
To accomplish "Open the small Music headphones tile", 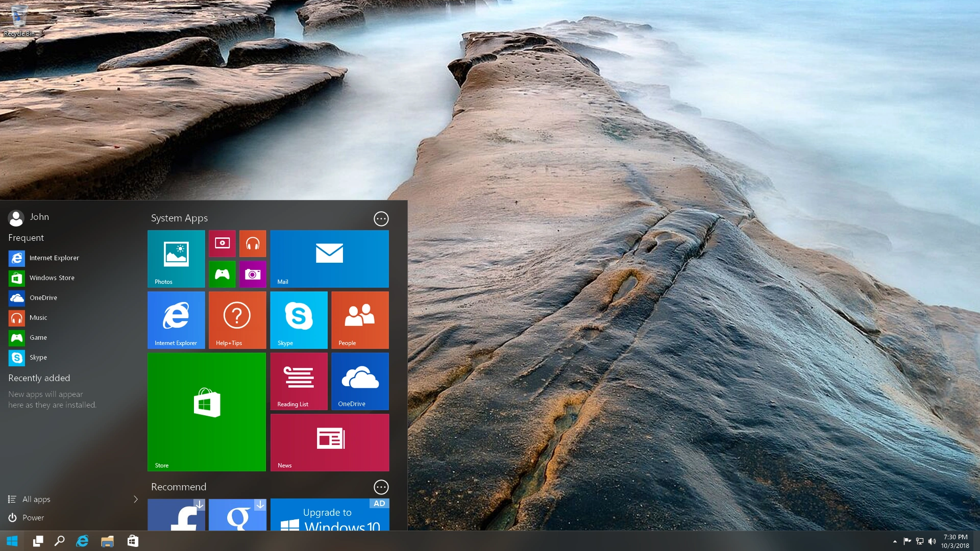I will (253, 243).
